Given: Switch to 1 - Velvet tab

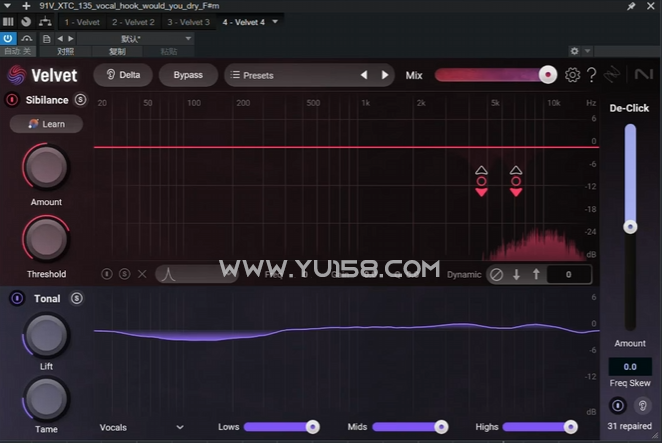Looking at the screenshot, I should [x=82, y=22].
